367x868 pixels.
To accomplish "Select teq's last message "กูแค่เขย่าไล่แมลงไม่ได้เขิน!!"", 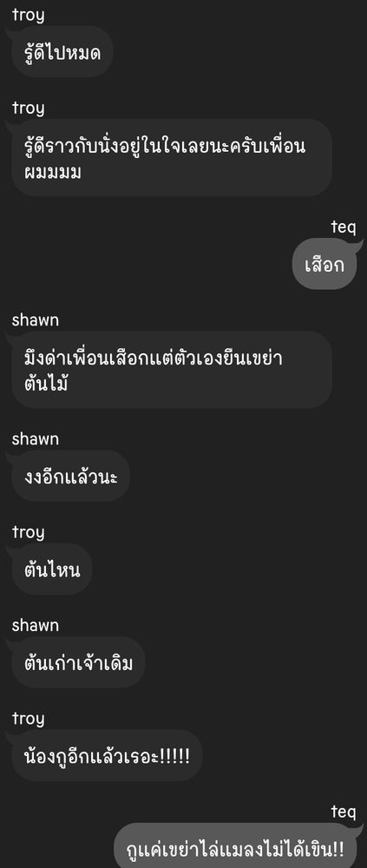I will [x=235, y=845].
